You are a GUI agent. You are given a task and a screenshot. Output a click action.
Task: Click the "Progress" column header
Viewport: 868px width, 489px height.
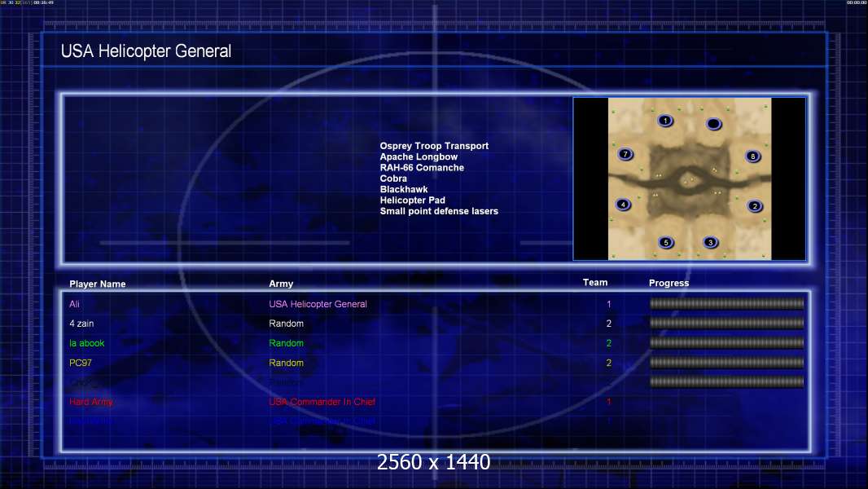click(669, 283)
